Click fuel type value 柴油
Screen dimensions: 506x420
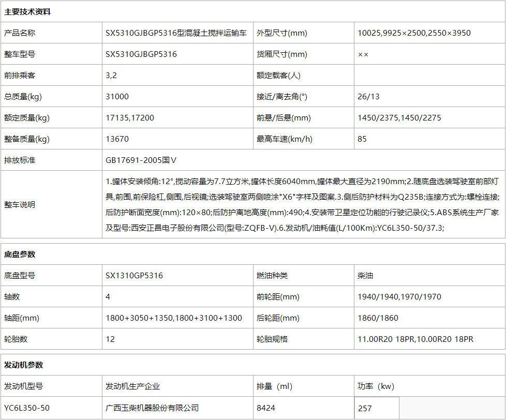[365, 276]
